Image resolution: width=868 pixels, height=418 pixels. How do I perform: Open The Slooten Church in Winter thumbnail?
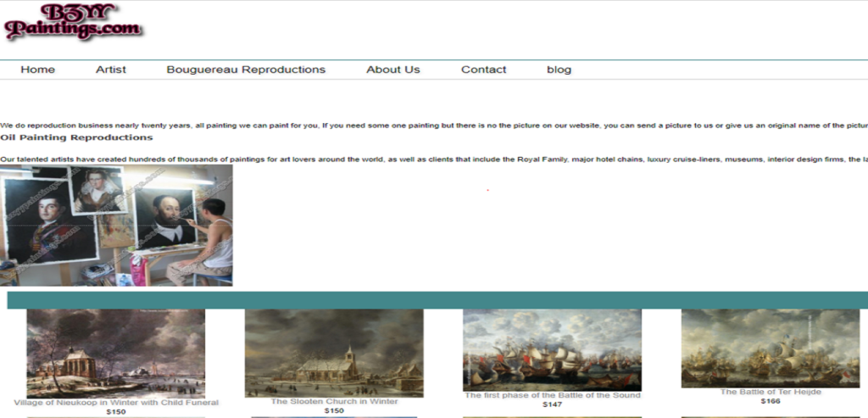334,353
